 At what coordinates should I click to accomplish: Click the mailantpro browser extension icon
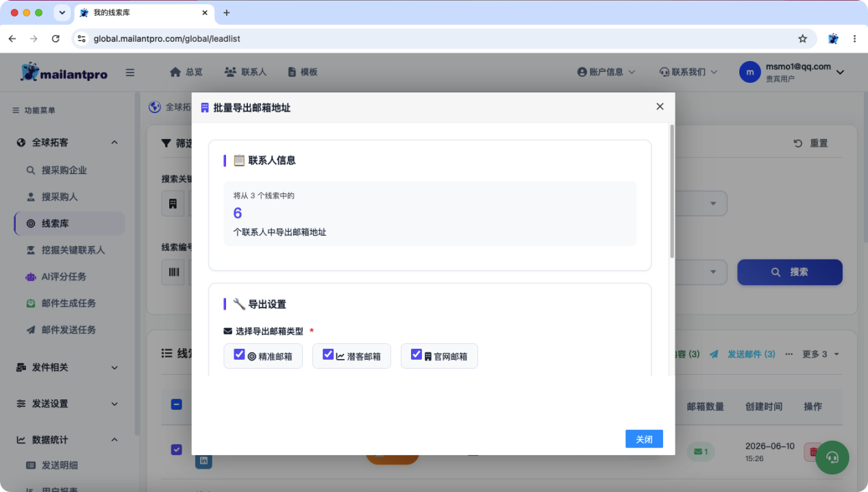coord(833,39)
